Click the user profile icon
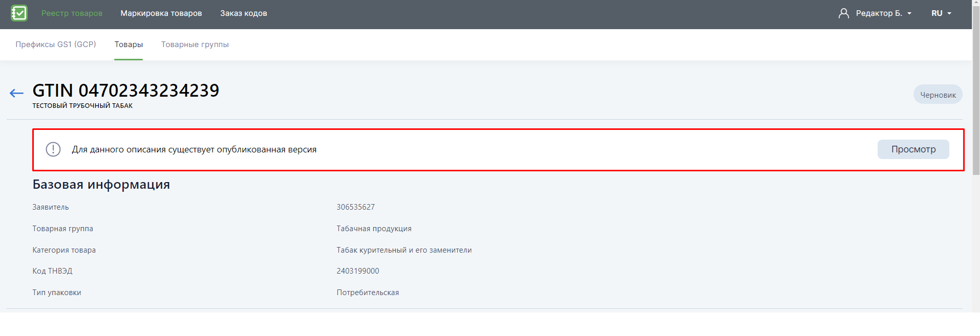The height and width of the screenshot is (336, 980). pos(844,13)
